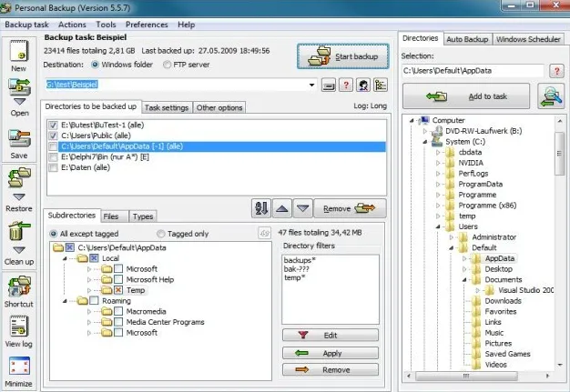Click Remove button beside the arrow buttons
570x392 pixels.
pos(350,208)
